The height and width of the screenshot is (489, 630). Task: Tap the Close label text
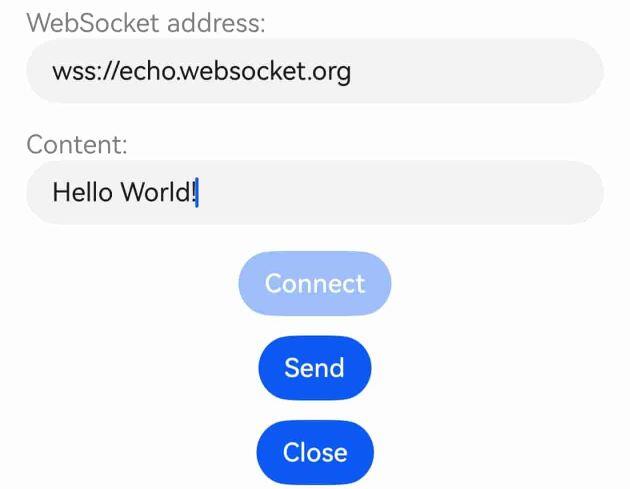coord(315,452)
